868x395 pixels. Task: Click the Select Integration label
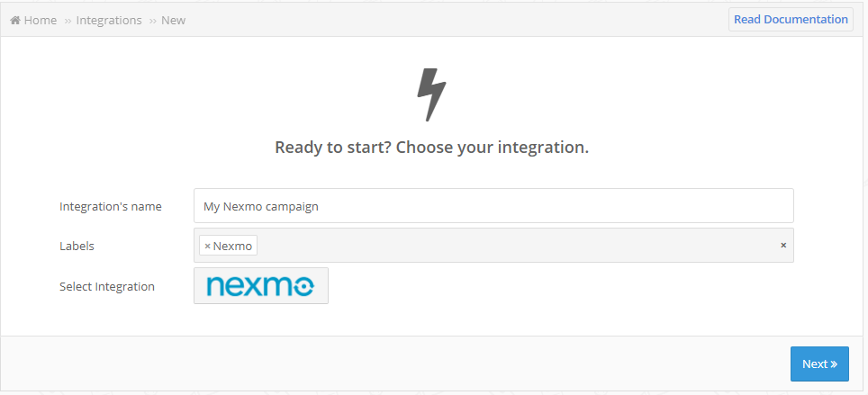click(107, 286)
